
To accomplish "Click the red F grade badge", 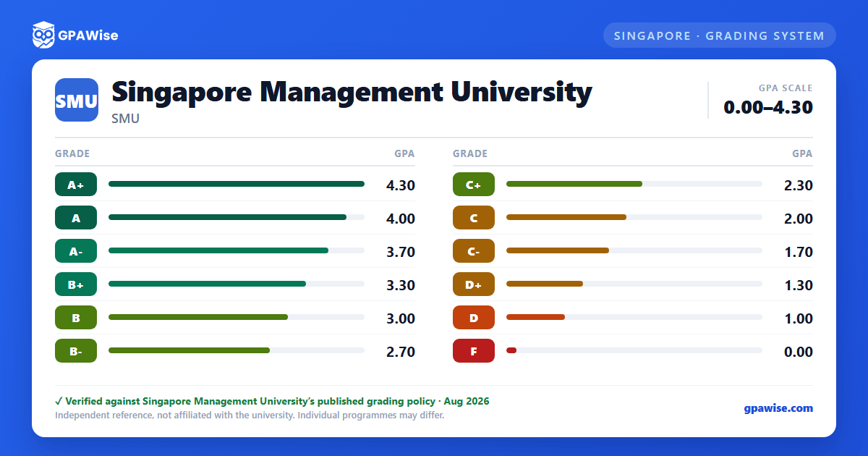I will pyautogui.click(x=474, y=351).
